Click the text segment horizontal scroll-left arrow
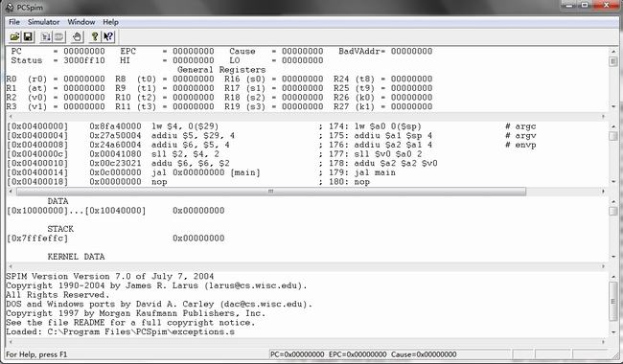Screen dimensions: 623x364 click(11, 192)
